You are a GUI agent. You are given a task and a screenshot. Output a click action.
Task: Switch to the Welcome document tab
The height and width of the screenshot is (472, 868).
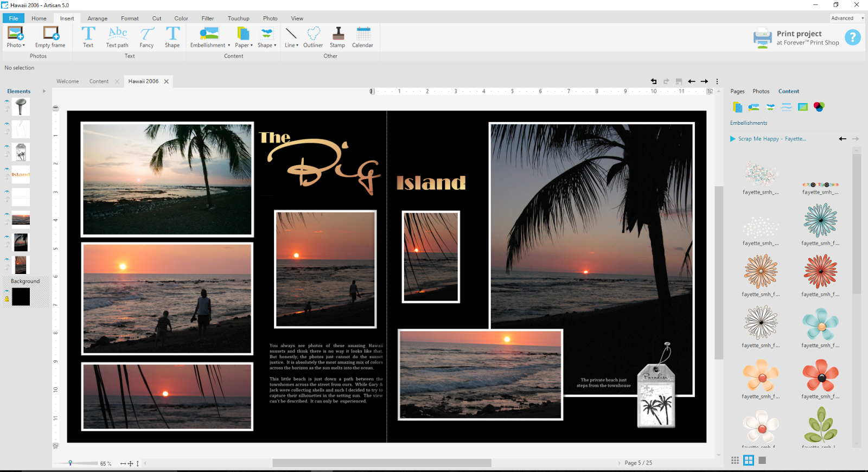(x=68, y=81)
